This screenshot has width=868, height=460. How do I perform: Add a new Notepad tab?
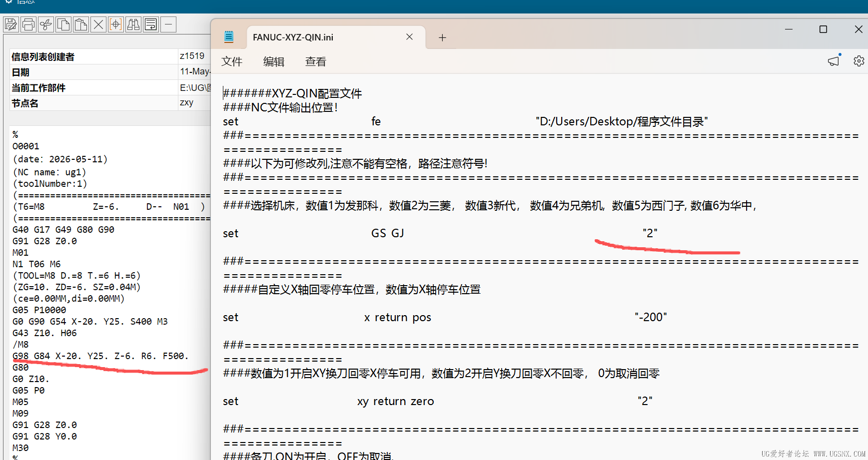pos(442,37)
